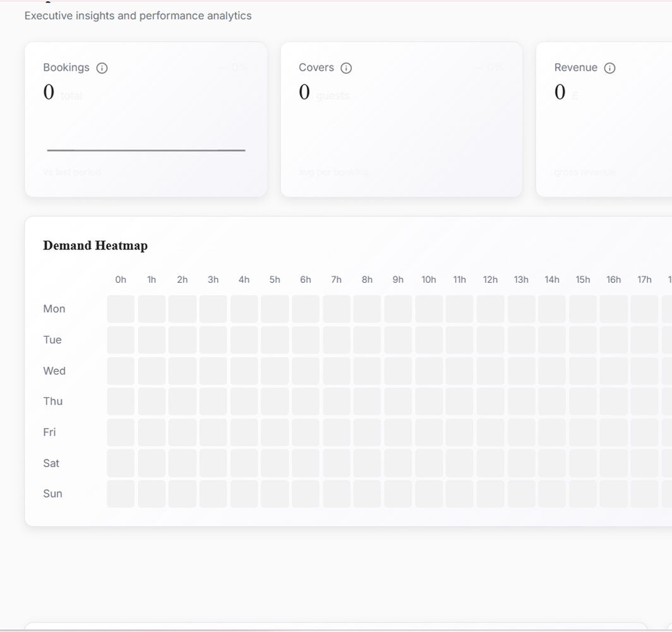Click the Wednesday 9h heatmap cell
Viewport: 672px width, 632px height.
coord(398,371)
